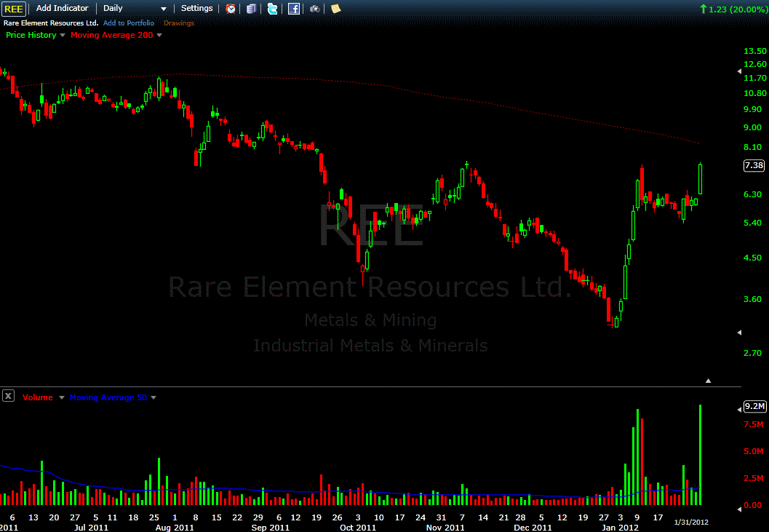Viewport: 769px width, 532px height.
Task: Click the Jan 2012 axis label
Action: (x=620, y=528)
